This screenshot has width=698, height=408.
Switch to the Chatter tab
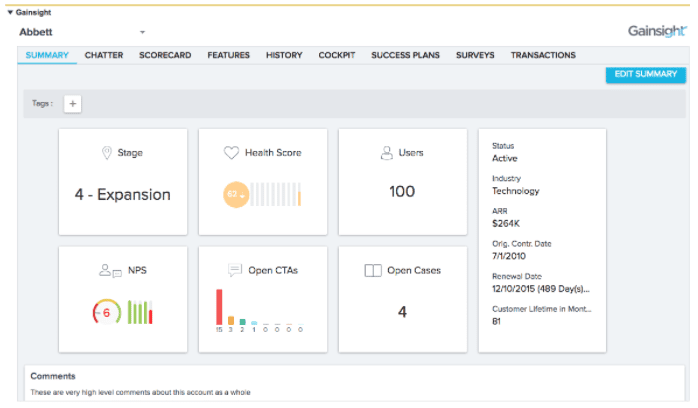(x=104, y=55)
